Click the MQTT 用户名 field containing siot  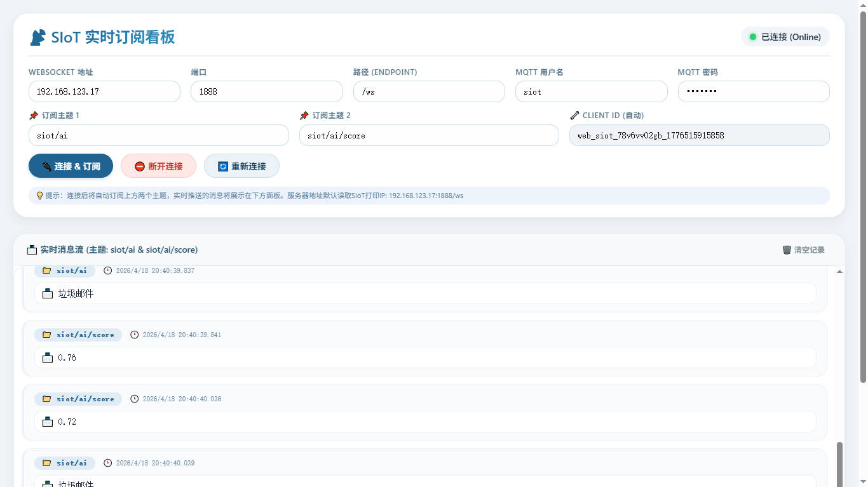592,91
